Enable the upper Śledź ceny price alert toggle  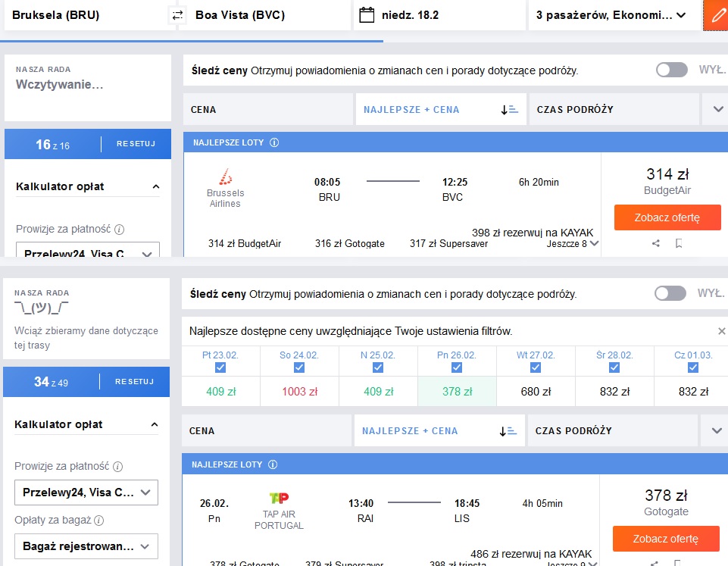tap(671, 70)
